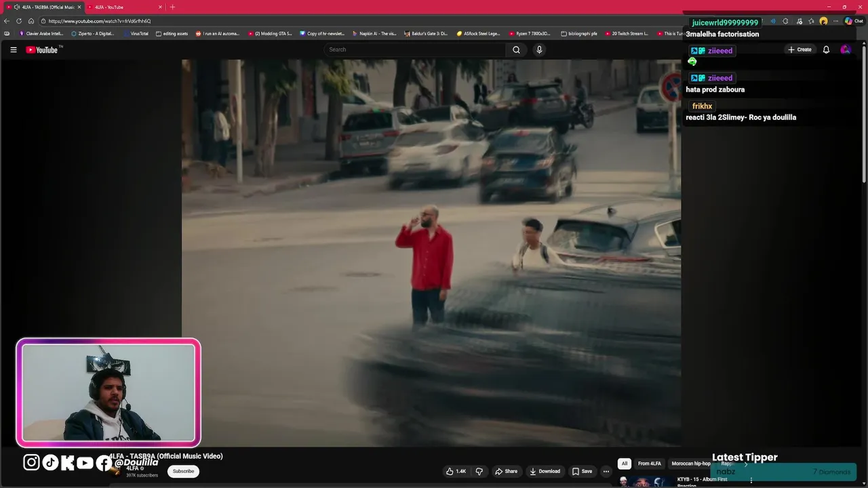Open YouTube notifications bell

(826, 49)
